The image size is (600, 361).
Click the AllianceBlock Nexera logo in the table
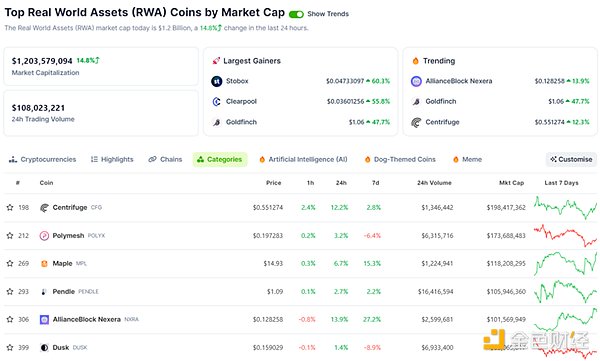(44, 319)
